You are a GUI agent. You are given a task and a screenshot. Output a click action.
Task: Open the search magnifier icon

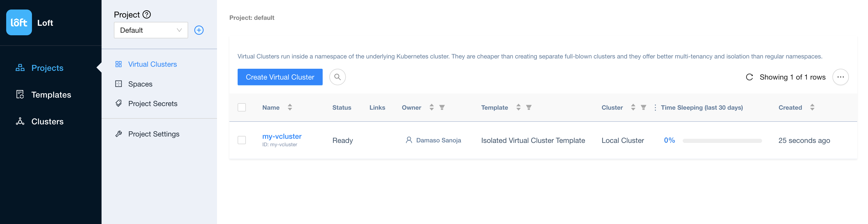(337, 77)
